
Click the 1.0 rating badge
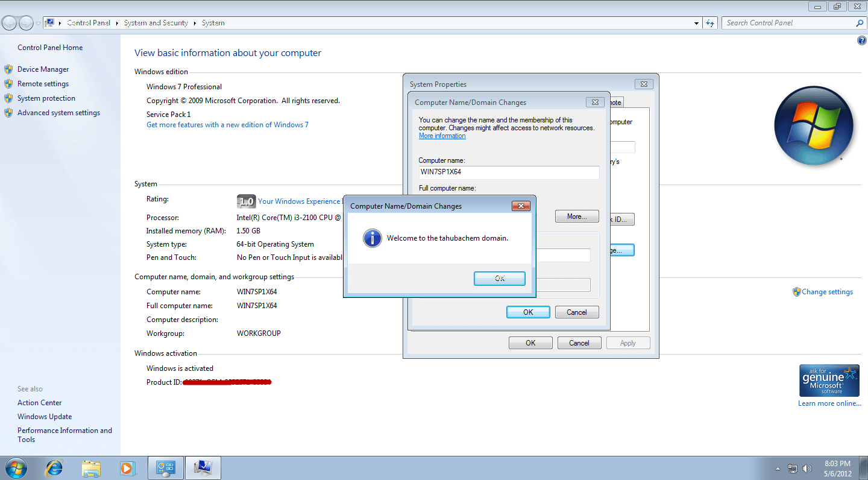(246, 201)
